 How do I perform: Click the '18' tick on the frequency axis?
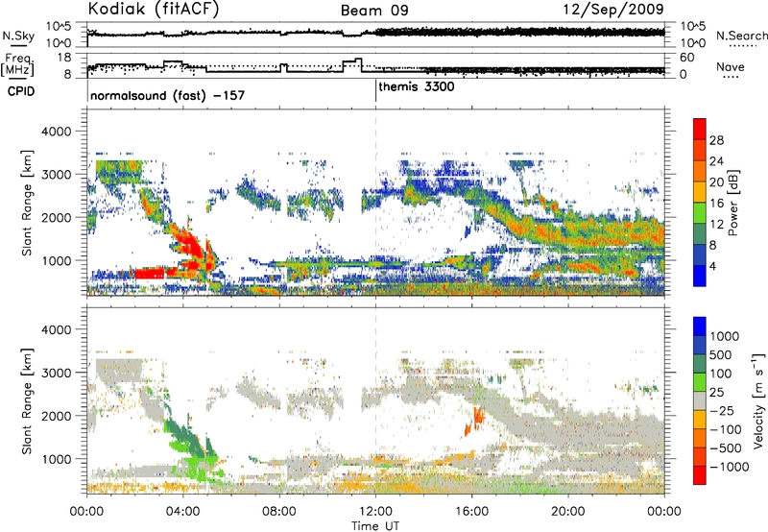tap(64, 58)
